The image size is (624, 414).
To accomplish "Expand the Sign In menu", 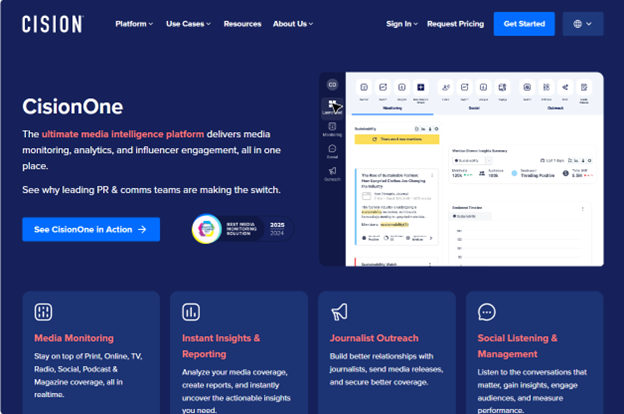I will (x=402, y=24).
